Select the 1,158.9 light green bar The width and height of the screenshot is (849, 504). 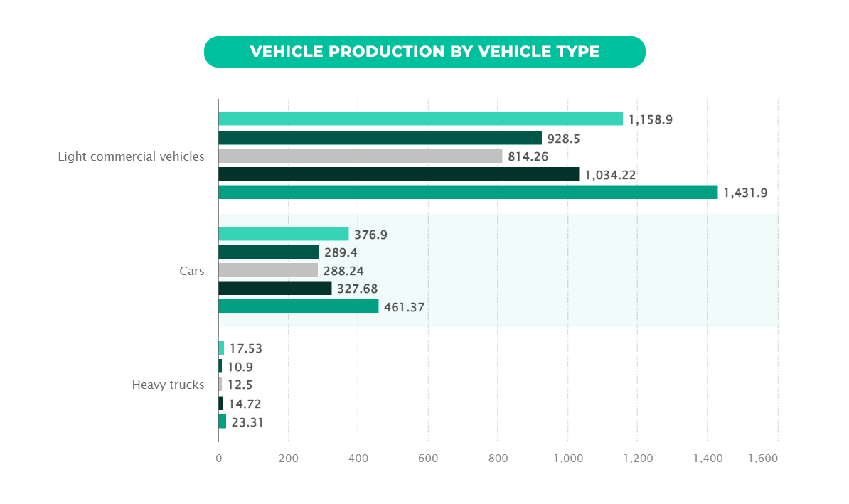(x=420, y=119)
